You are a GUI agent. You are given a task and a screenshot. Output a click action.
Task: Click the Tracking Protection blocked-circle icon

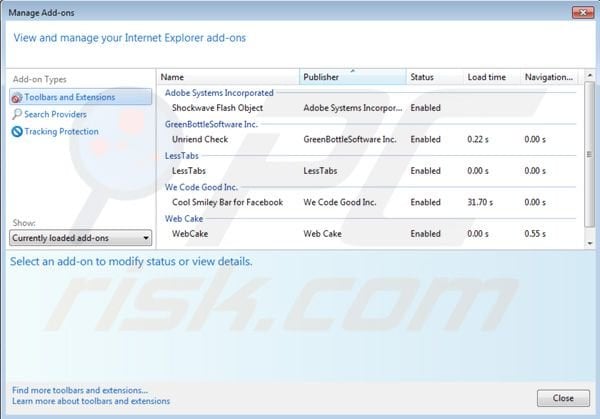17,132
